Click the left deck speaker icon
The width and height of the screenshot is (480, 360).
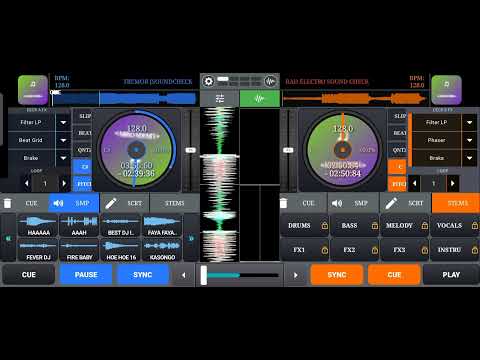click(x=59, y=203)
